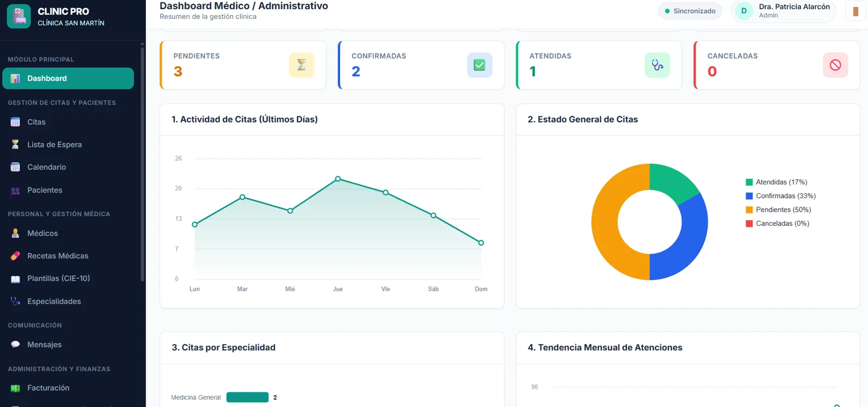The width and height of the screenshot is (868, 407).
Task: Open Dra. Patricia Alarcón profile
Action: pos(784,11)
